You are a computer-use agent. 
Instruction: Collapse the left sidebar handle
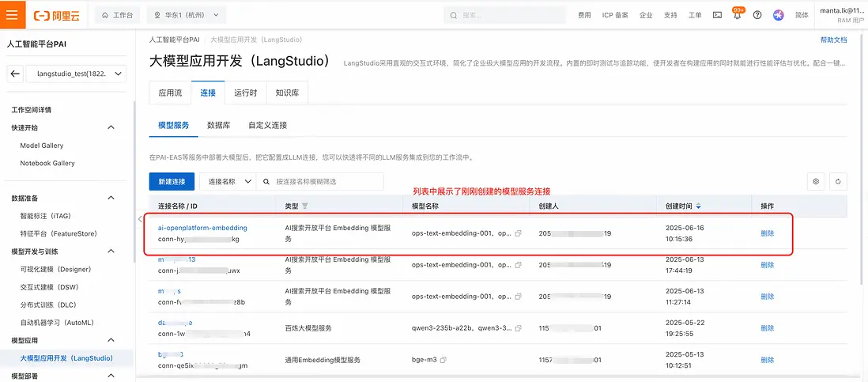click(139, 219)
